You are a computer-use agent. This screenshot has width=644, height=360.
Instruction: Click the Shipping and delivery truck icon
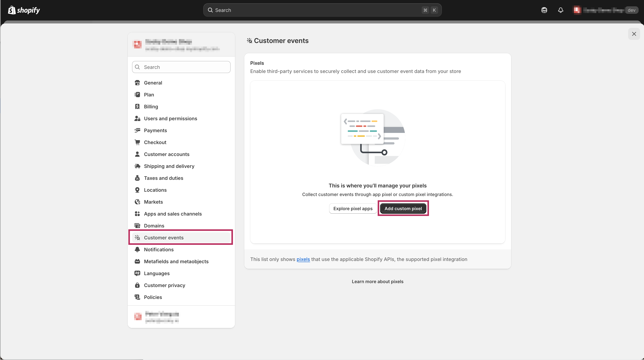pos(137,166)
